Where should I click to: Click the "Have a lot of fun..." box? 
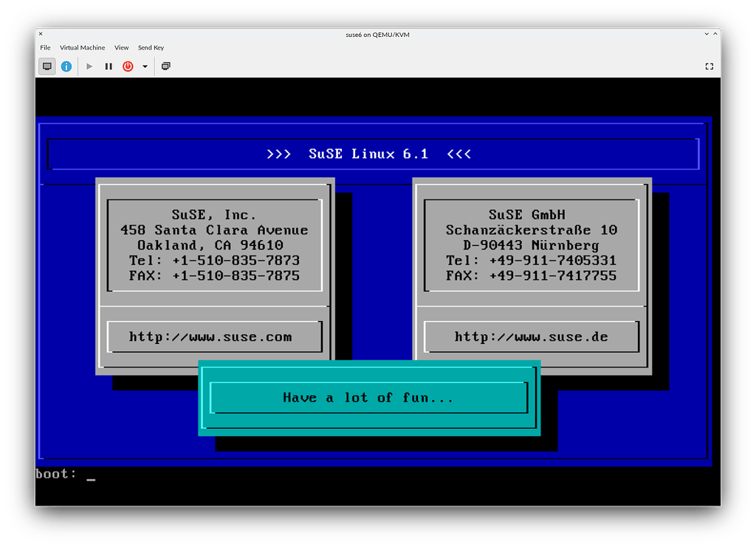pos(368,398)
